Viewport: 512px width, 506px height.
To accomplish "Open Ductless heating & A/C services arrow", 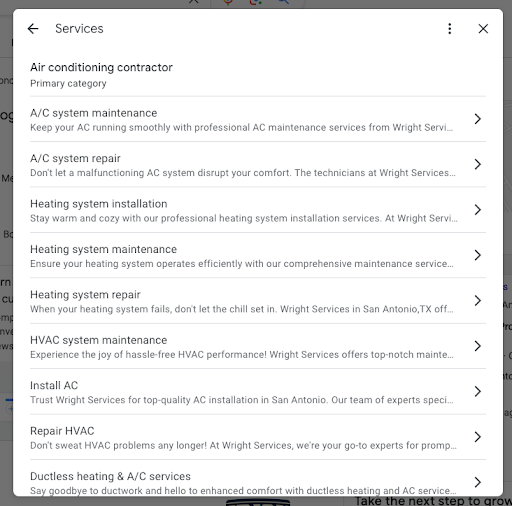I will pos(477,482).
